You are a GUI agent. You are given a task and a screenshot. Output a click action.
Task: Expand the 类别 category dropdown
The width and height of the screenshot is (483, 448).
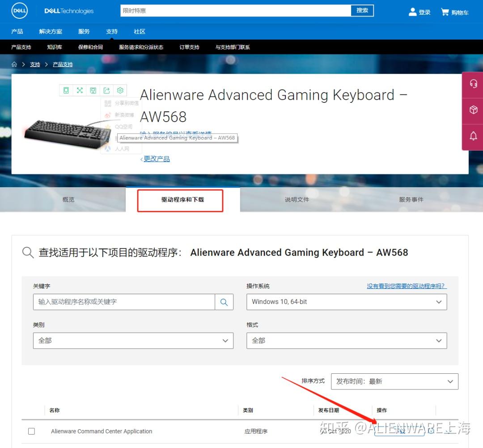click(x=133, y=341)
